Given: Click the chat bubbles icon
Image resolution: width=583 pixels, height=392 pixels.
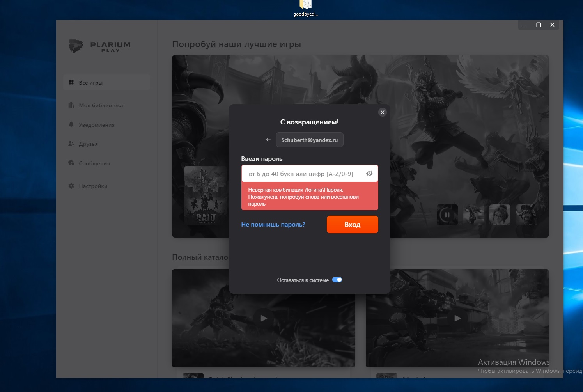Looking at the screenshot, I should (x=71, y=163).
